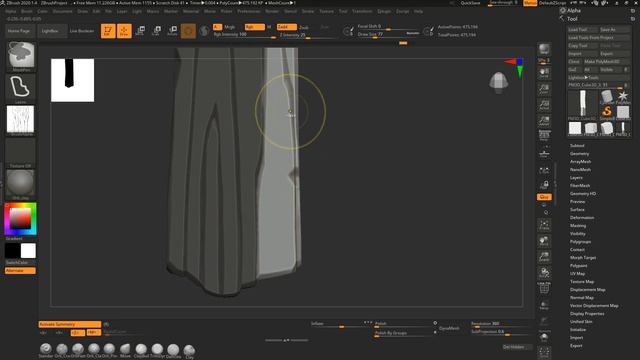Click the AAHalf icon

tap(544, 121)
